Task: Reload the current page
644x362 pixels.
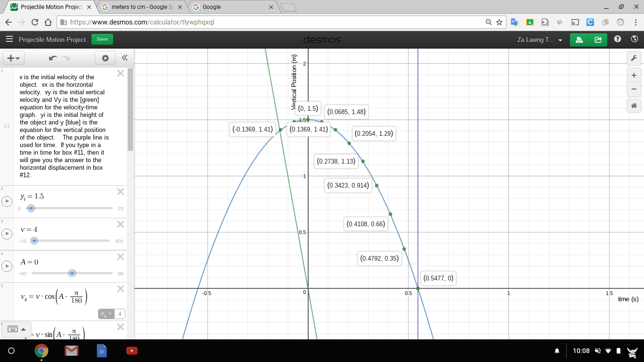Action: pyautogui.click(x=34, y=22)
